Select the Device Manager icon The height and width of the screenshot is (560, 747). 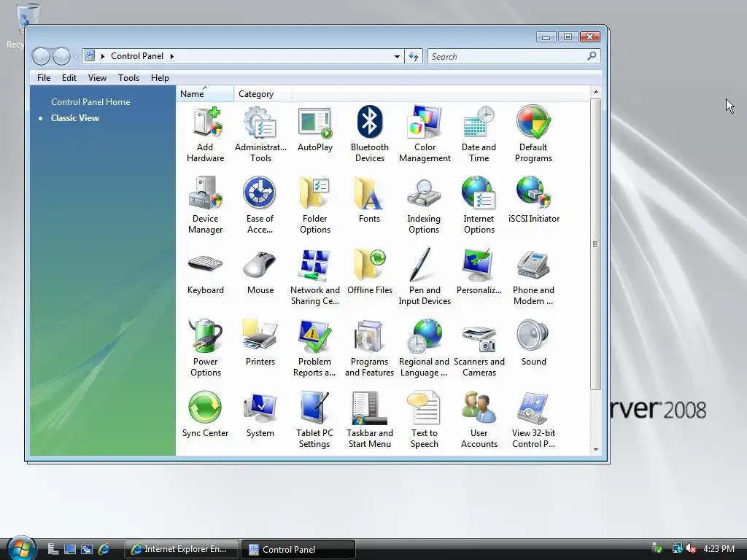[205, 205]
